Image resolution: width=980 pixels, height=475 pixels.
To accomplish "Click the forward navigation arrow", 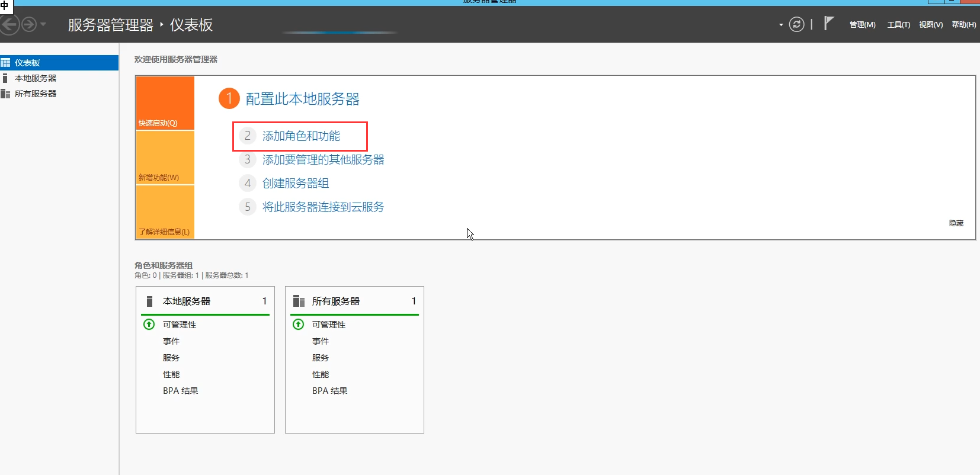I will (x=28, y=24).
